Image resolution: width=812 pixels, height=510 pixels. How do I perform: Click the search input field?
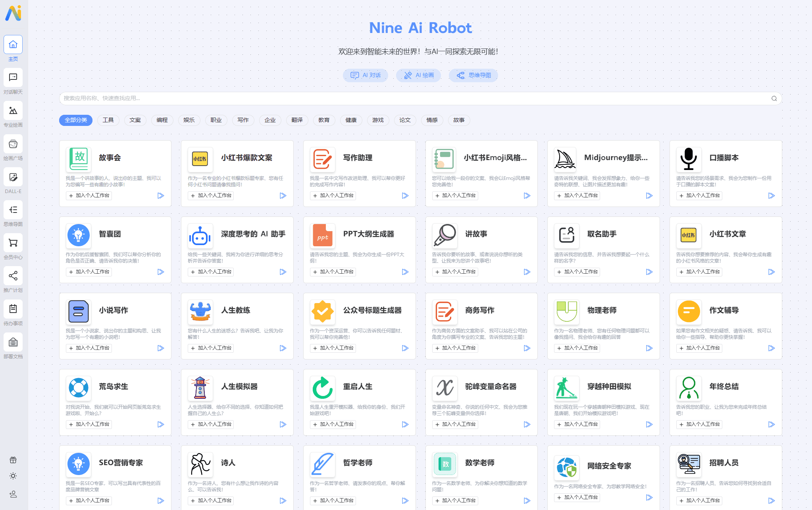point(419,98)
